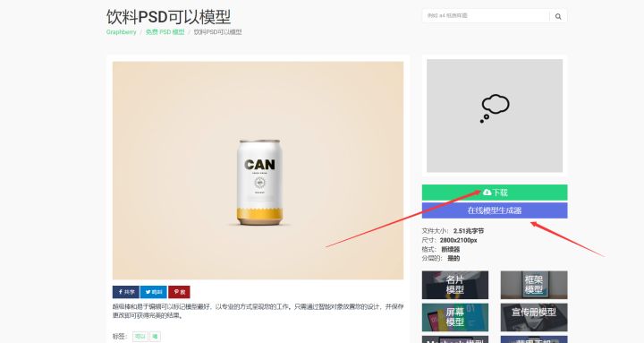Click the 2.51兆字节 file size value
The height and width of the screenshot is (343, 644).
(469, 231)
